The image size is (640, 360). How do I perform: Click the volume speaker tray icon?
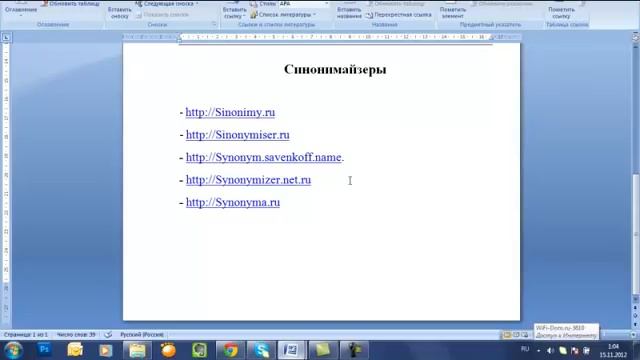550,351
